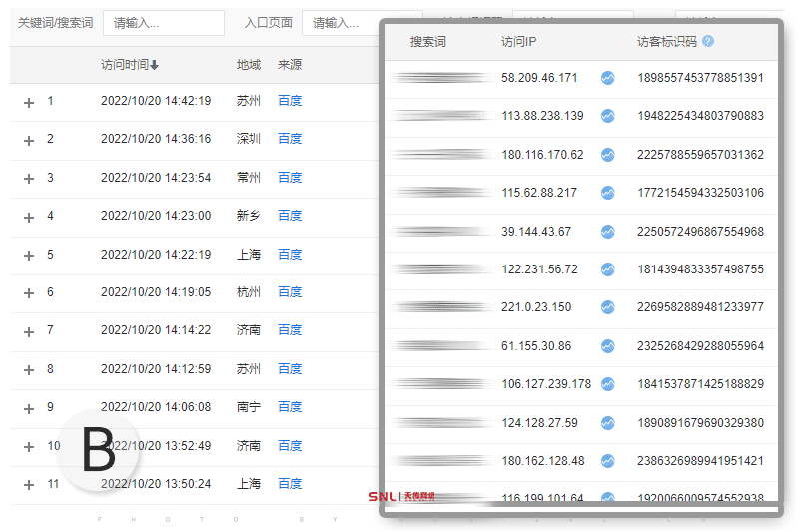Open the 百度 source link in row 9
Image resolution: width=799 pixels, height=532 pixels.
pos(290,407)
